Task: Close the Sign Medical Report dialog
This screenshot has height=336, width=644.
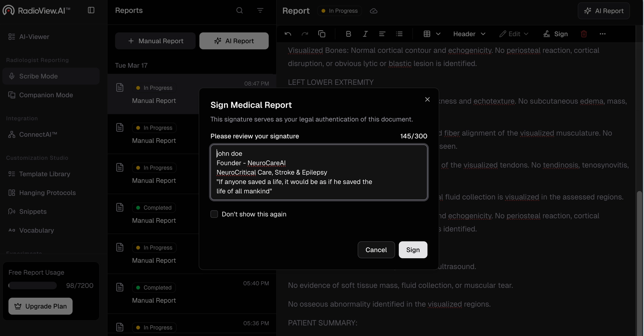Action: pyautogui.click(x=427, y=99)
